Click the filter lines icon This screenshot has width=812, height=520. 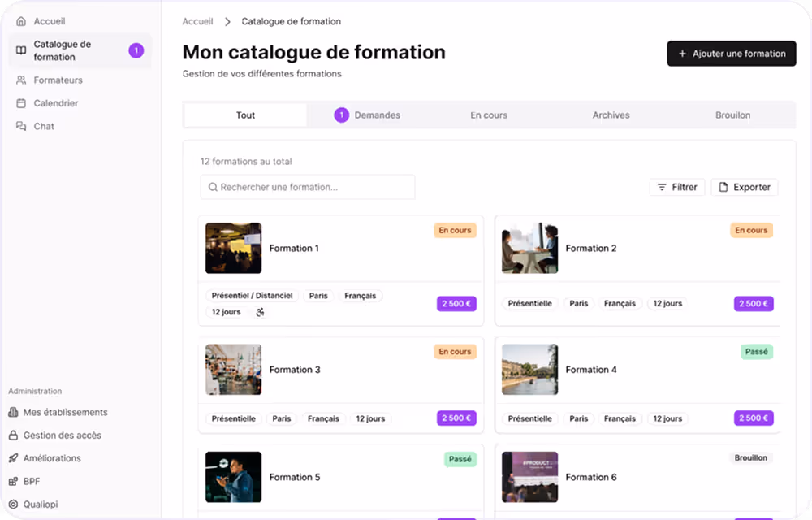(662, 187)
